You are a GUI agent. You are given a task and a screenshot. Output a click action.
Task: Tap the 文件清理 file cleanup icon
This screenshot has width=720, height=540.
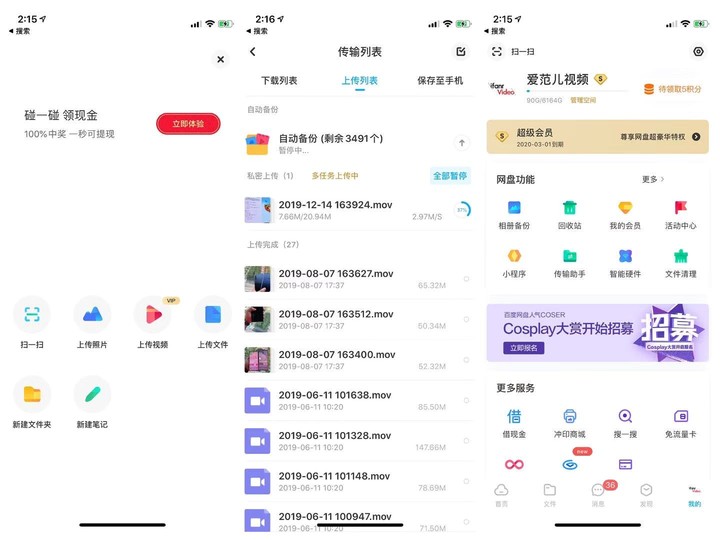point(681,256)
